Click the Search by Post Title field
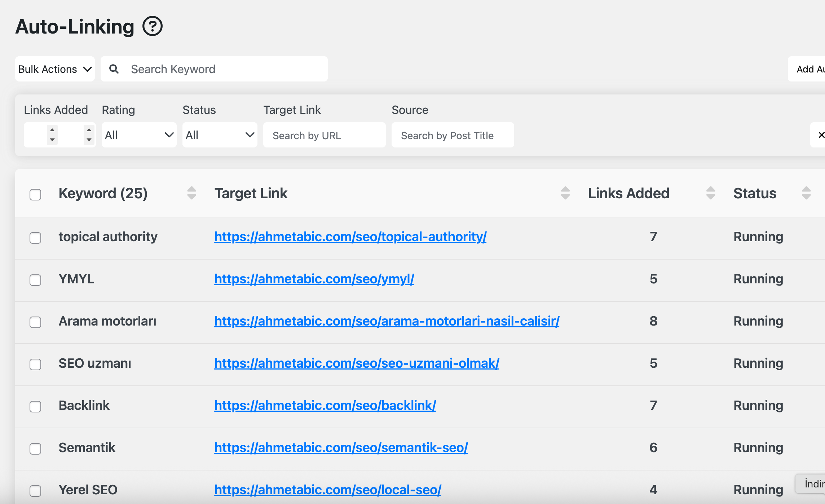The image size is (825, 504). click(453, 135)
